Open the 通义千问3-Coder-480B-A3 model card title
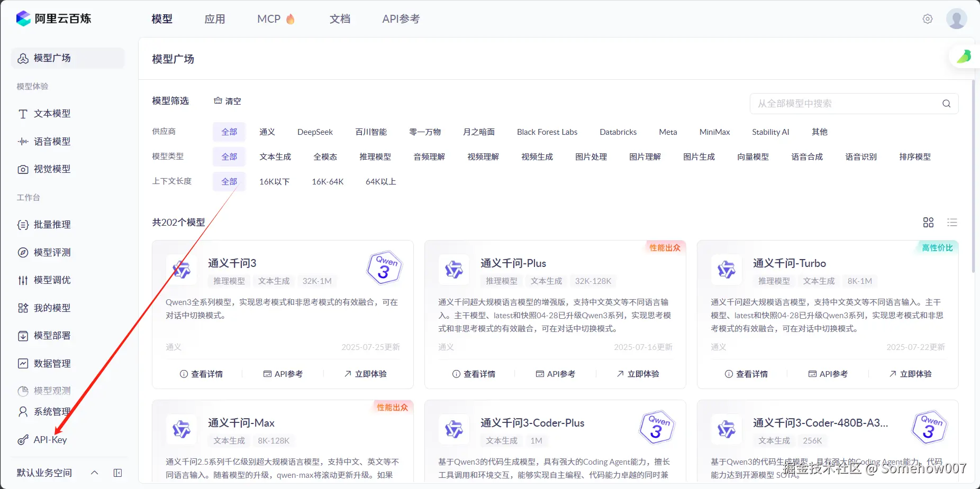 pos(820,423)
